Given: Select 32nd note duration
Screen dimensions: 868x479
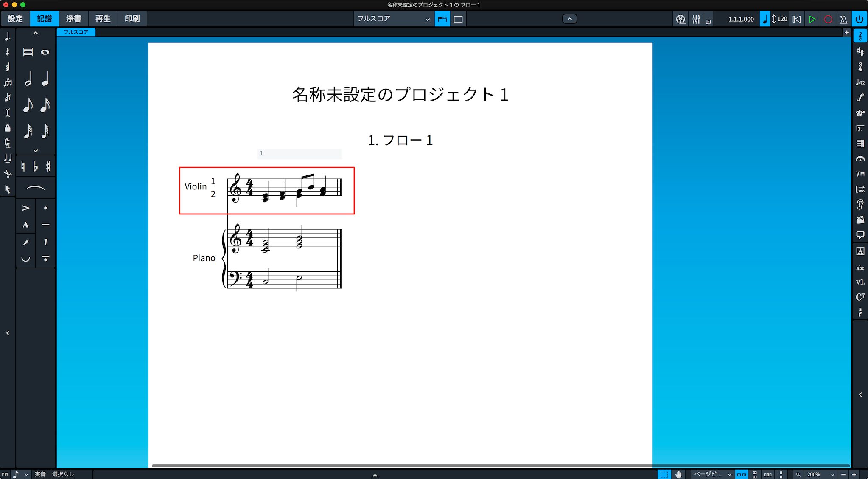Looking at the screenshot, I should point(28,131).
